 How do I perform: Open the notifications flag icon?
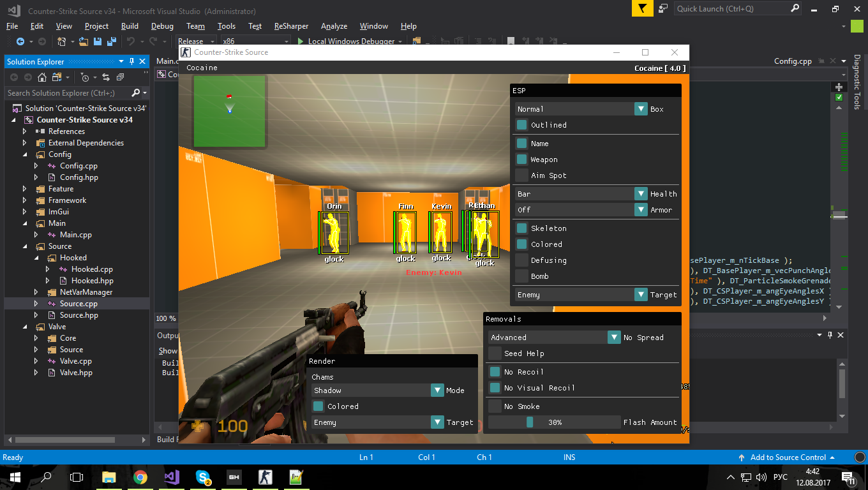(643, 8)
